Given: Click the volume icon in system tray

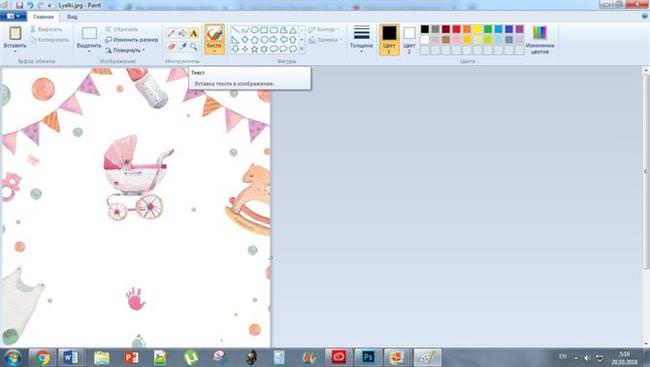Looking at the screenshot, I should pos(587,357).
